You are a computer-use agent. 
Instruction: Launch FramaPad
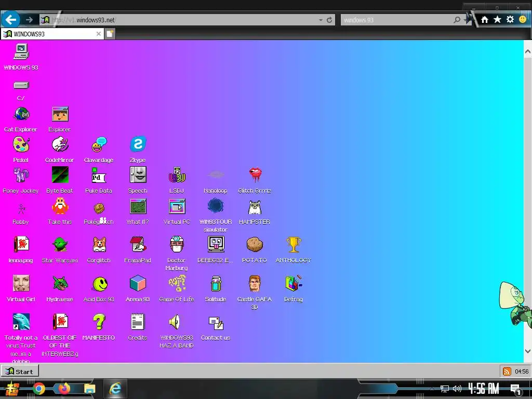point(138,244)
